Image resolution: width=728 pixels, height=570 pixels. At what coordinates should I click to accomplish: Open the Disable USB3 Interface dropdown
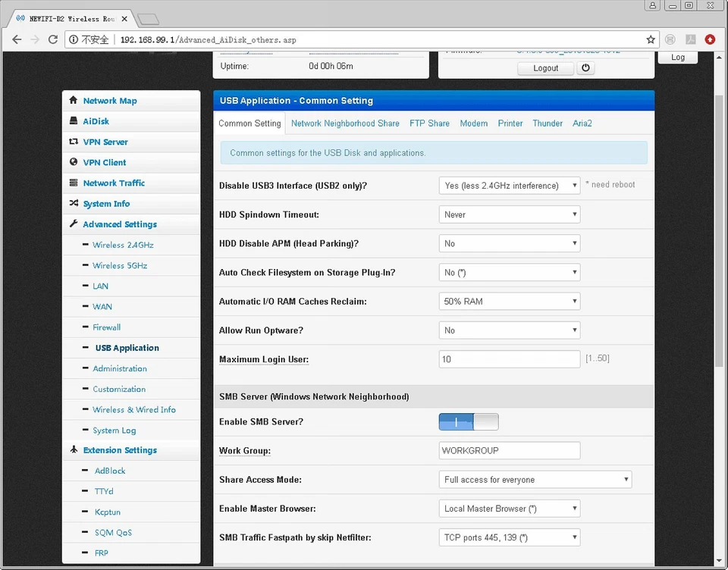510,186
